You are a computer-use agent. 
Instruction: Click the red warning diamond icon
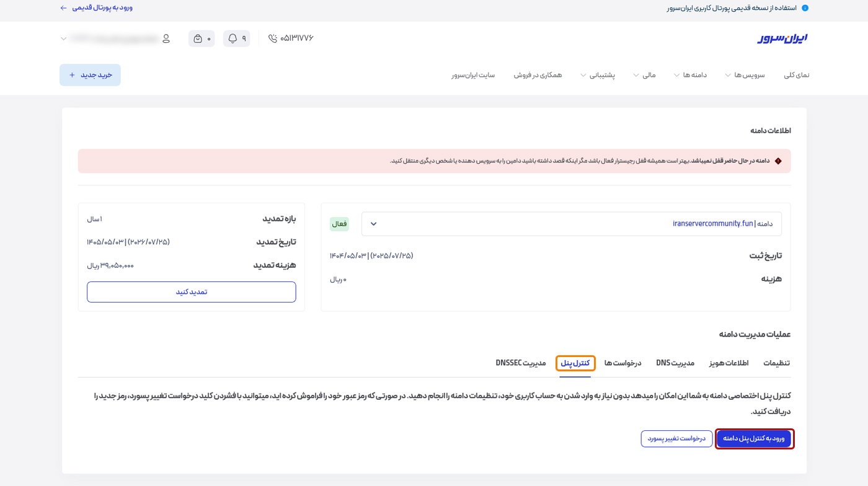[x=778, y=161]
